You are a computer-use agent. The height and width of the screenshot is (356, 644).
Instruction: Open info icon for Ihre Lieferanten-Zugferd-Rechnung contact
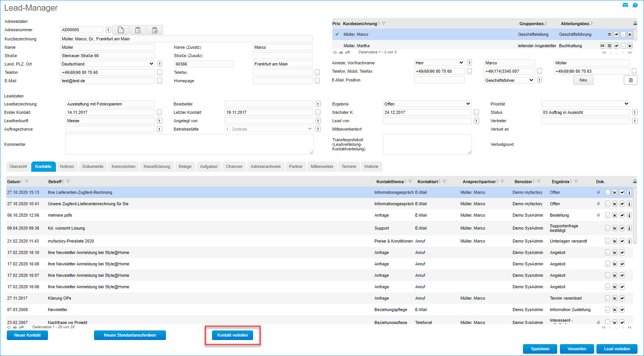pyautogui.click(x=629, y=192)
